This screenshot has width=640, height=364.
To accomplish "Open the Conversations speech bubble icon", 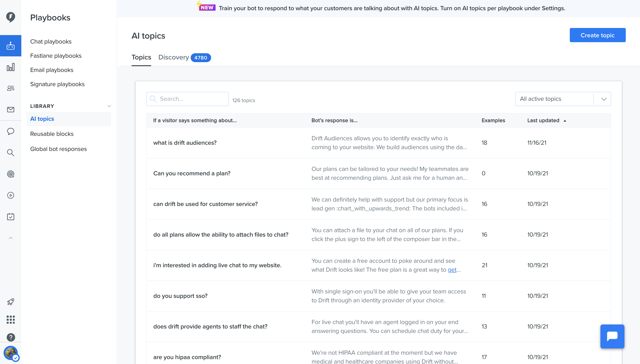I will click(x=10, y=131).
